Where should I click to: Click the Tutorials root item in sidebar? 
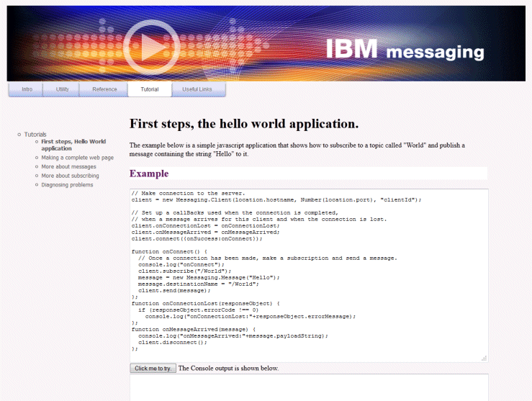pos(35,135)
